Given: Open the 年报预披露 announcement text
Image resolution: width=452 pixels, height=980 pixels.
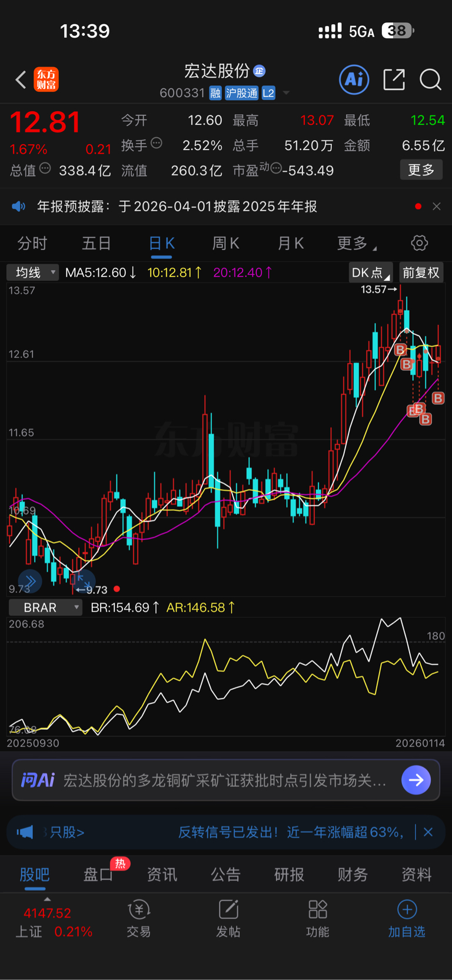Looking at the screenshot, I should point(177,207).
